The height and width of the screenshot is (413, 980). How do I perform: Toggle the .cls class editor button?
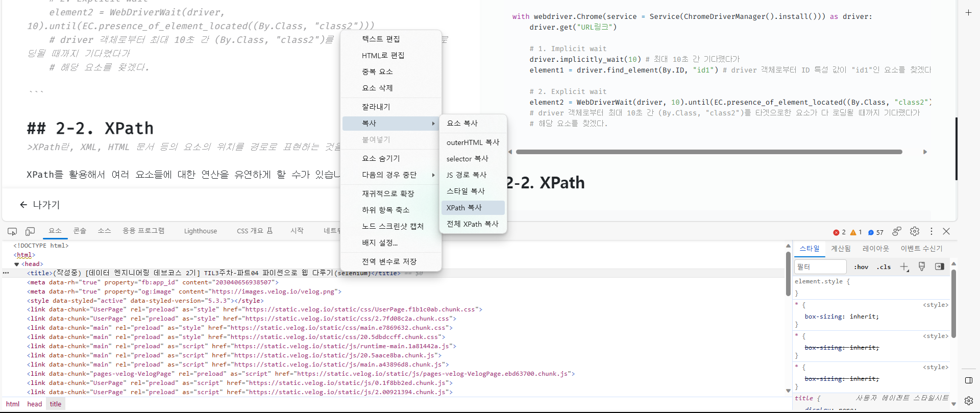(884, 267)
